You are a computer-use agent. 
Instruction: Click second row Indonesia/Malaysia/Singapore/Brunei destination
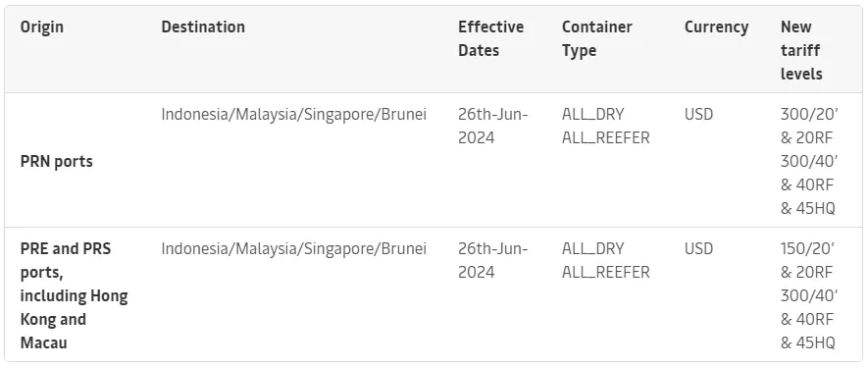coord(293,248)
